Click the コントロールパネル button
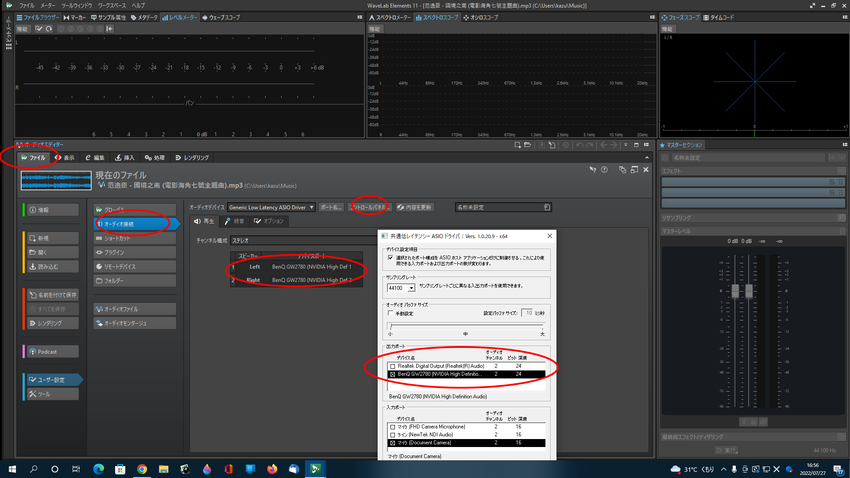 click(x=369, y=207)
